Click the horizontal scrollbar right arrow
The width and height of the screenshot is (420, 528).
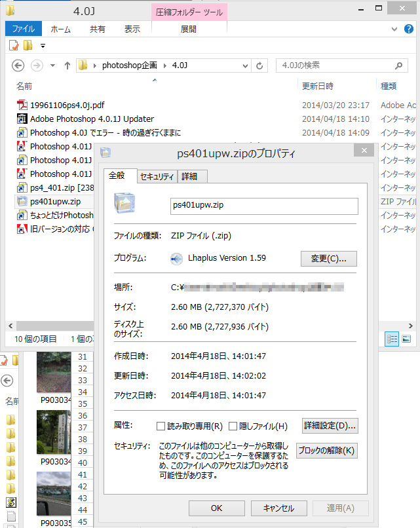[x=411, y=326]
